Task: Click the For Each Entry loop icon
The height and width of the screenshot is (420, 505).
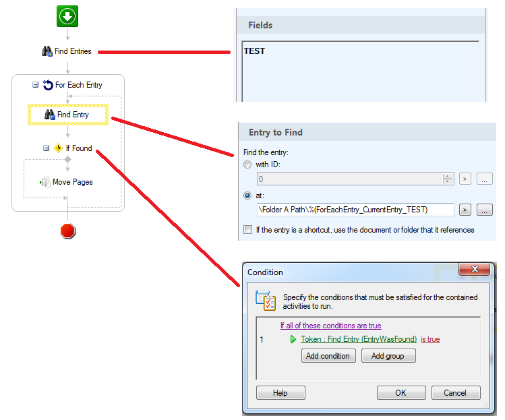Action: (48, 85)
